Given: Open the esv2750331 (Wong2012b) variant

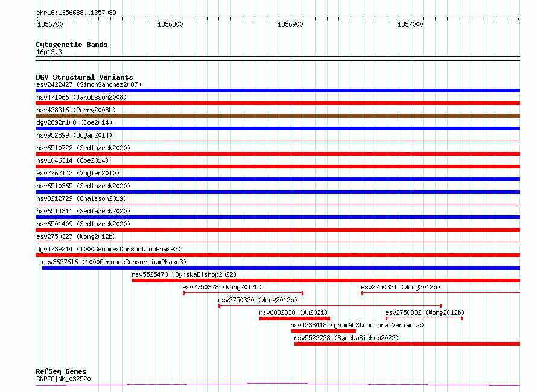Looking at the screenshot, I should 401,287.
